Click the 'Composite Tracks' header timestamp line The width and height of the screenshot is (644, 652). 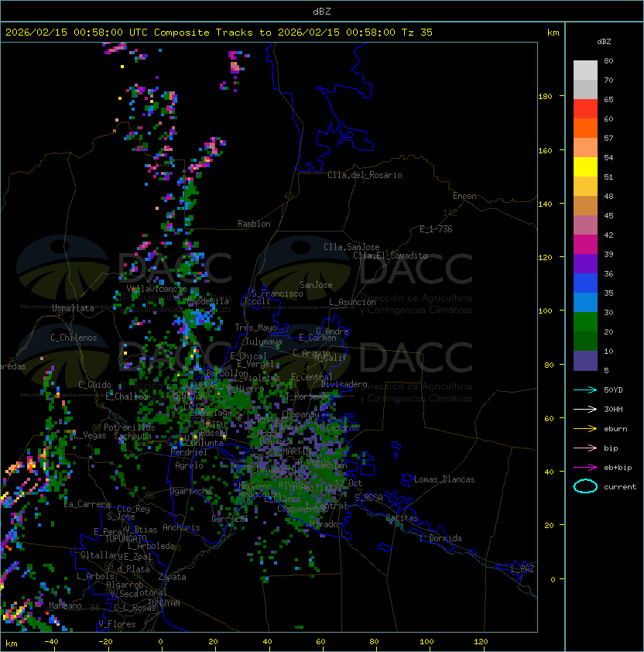coord(219,33)
